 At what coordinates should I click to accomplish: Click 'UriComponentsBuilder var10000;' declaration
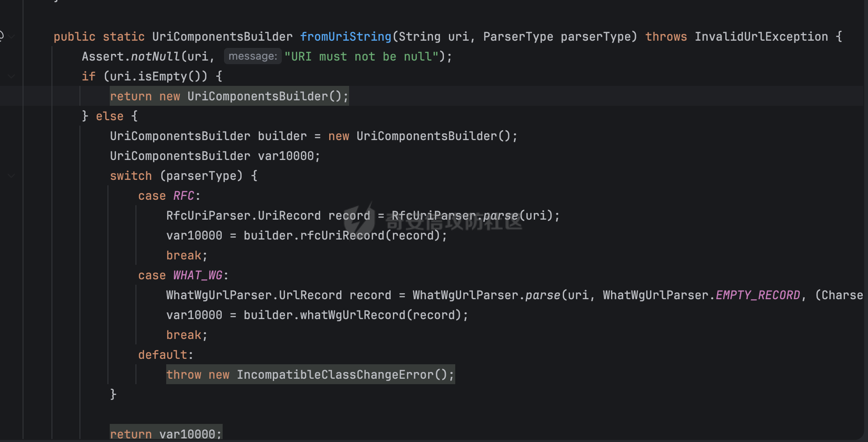click(215, 156)
